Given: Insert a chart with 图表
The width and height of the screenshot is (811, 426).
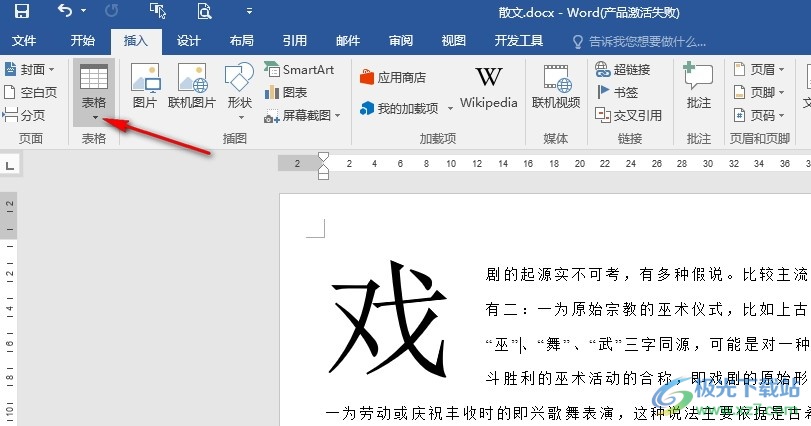Looking at the screenshot, I should (x=286, y=93).
